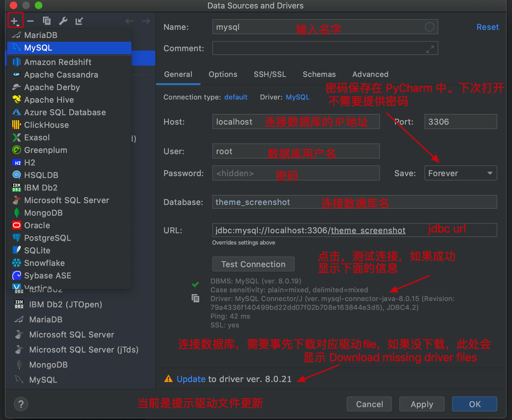Image resolution: width=512 pixels, height=420 pixels.
Task: Open the Save Forever dropdown
Action: coord(461,173)
